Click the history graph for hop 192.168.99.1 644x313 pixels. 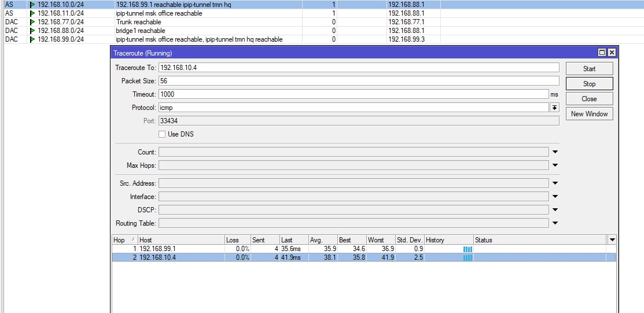coord(468,249)
